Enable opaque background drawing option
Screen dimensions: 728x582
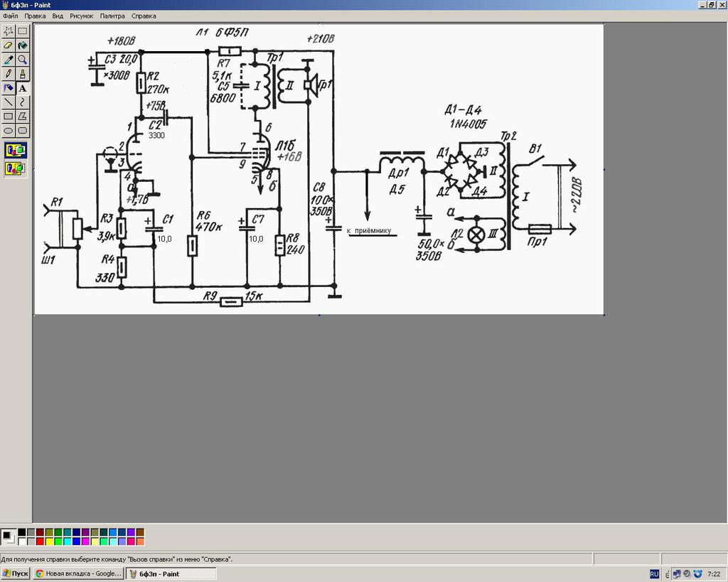(16, 151)
